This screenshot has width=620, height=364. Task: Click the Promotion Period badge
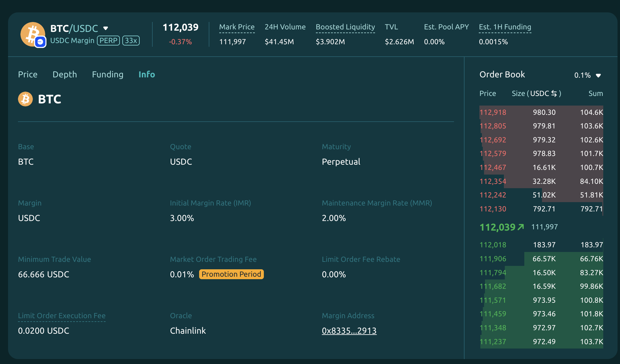click(x=231, y=274)
